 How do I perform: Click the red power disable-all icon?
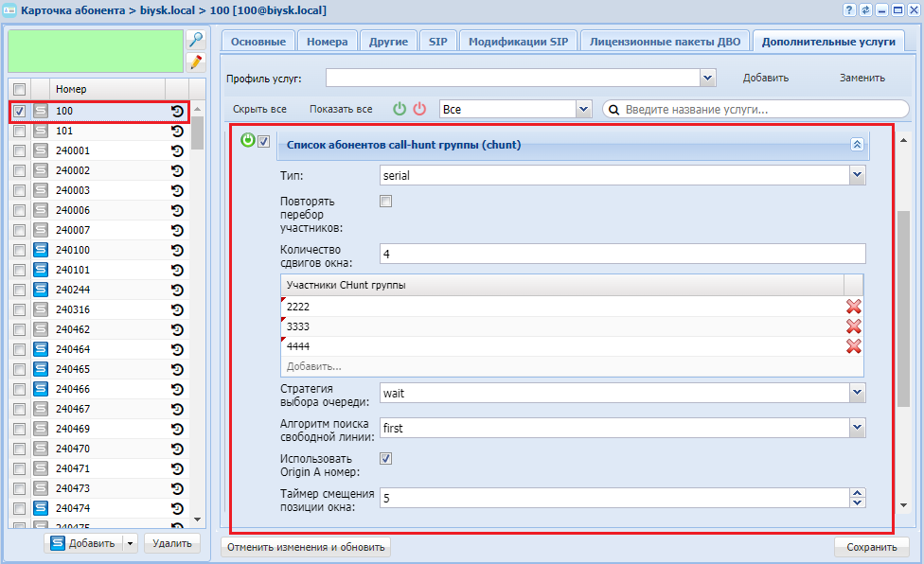click(420, 109)
